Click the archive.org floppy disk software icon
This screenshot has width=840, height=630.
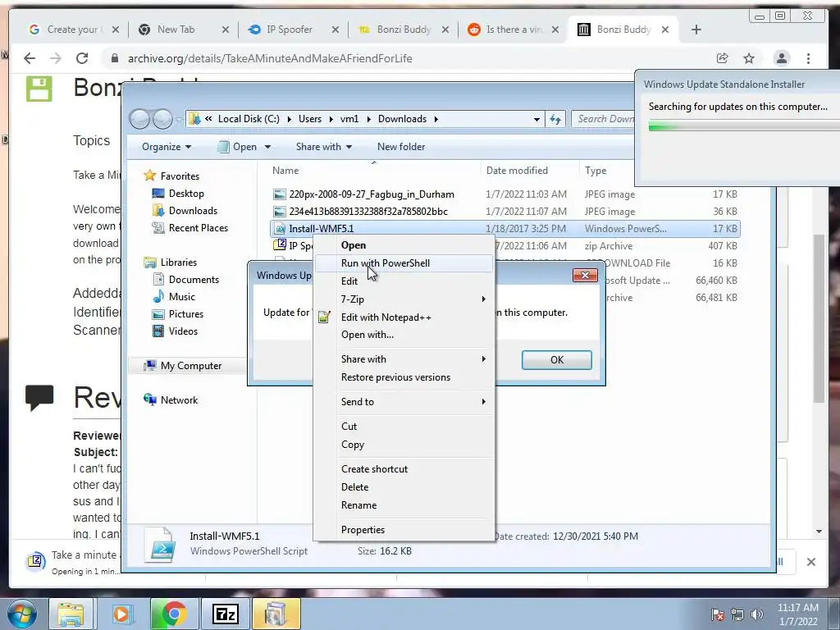click(39, 89)
